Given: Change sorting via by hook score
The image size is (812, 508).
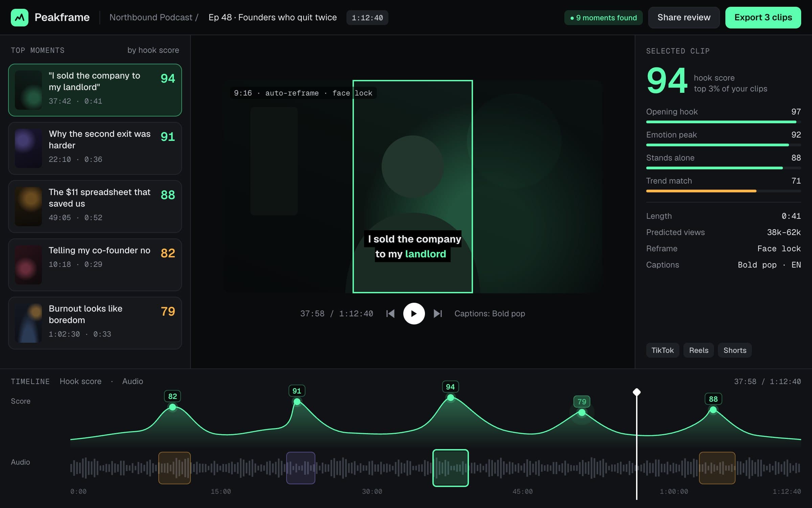Looking at the screenshot, I should click(x=153, y=50).
